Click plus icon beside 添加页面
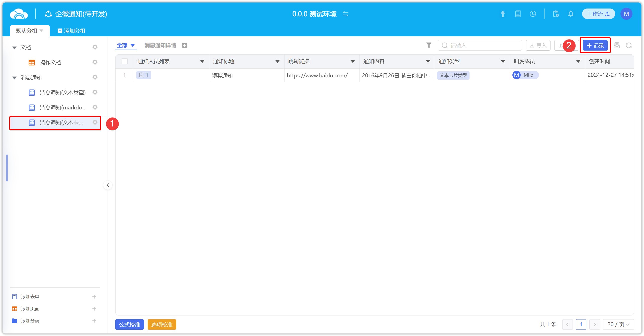 click(x=94, y=309)
